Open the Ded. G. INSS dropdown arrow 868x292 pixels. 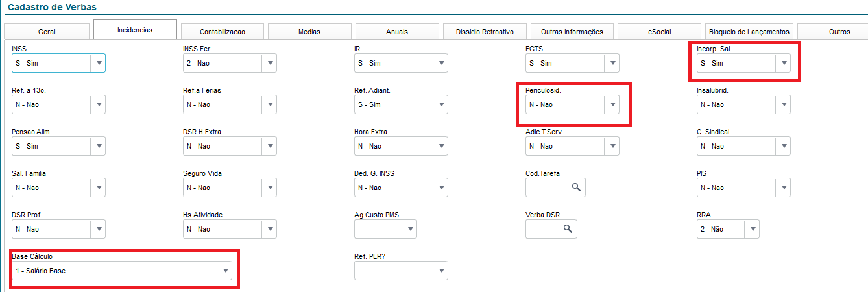441,188
